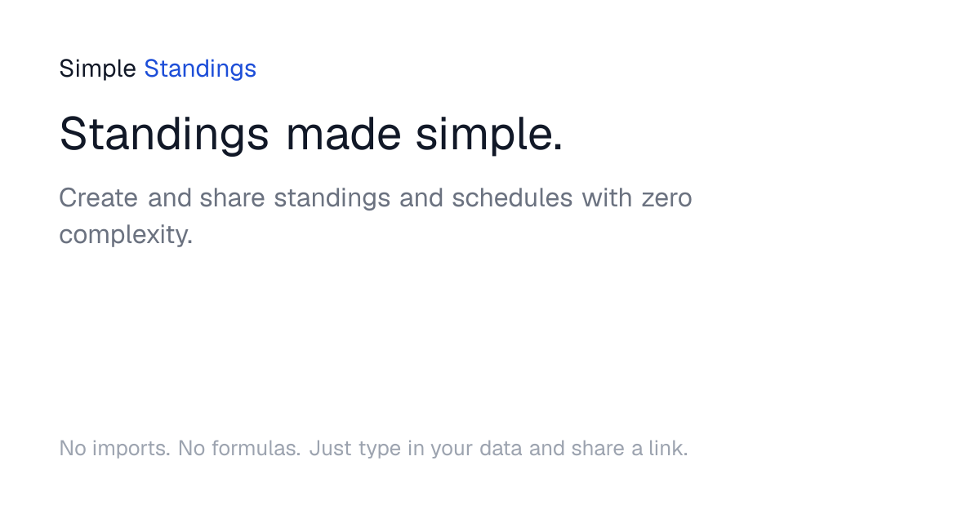Click the word "complexity." on the subtitle's second line

pos(126,235)
